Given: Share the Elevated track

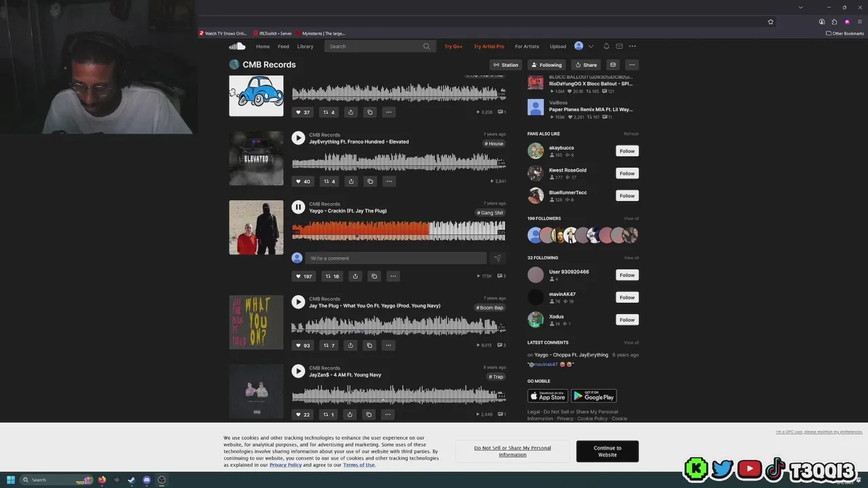Looking at the screenshot, I should pyautogui.click(x=351, y=181).
